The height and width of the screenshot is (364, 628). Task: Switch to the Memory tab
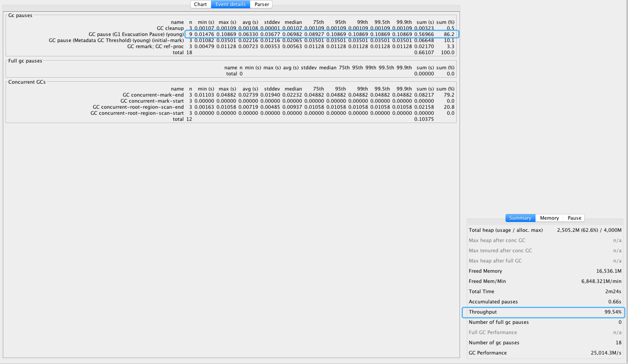(549, 218)
